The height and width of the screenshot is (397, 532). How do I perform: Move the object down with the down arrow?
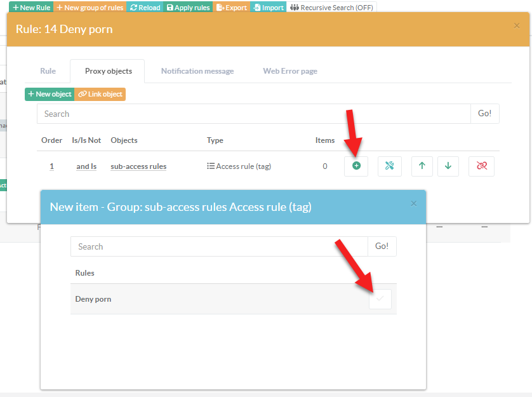pos(448,166)
